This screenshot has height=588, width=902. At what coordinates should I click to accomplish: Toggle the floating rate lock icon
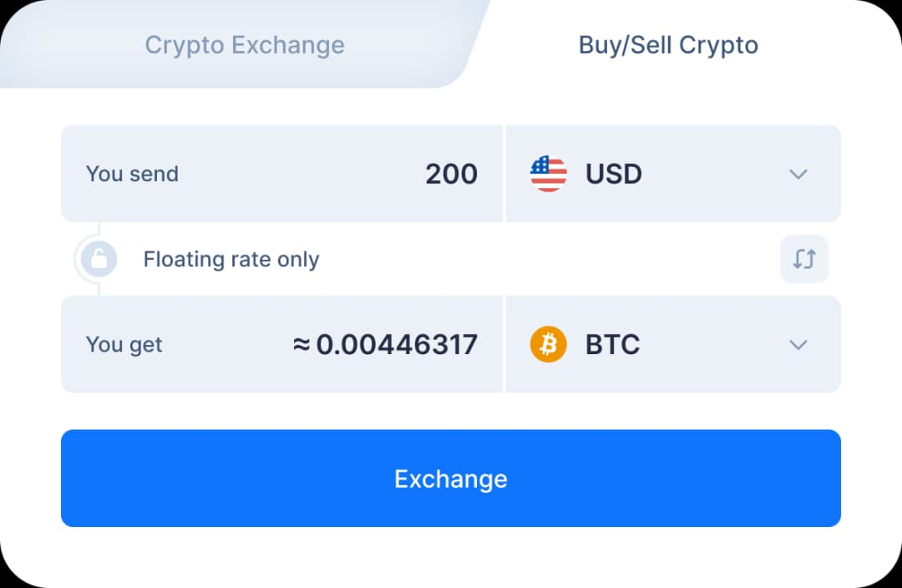pos(99,259)
